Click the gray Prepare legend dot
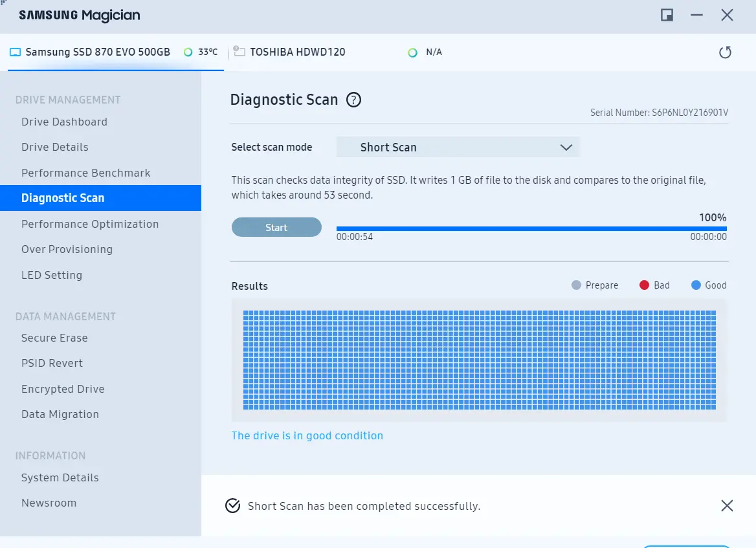 (575, 285)
